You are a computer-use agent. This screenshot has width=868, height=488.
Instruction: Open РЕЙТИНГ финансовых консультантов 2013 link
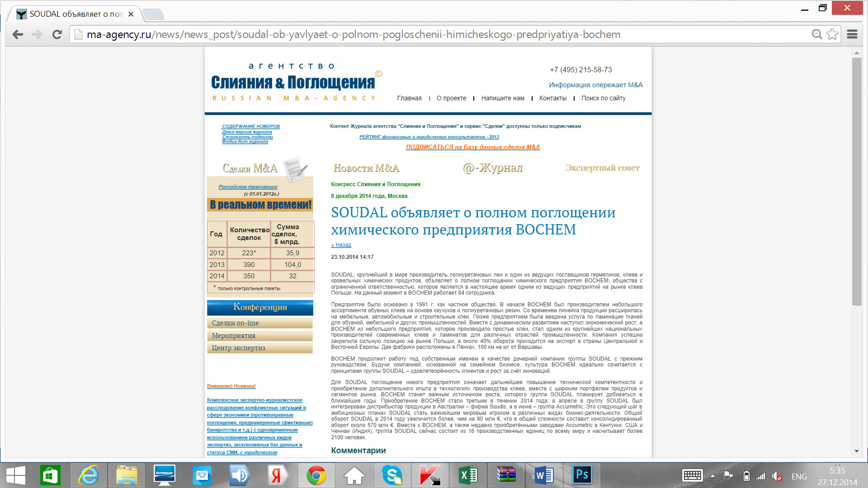(429, 137)
